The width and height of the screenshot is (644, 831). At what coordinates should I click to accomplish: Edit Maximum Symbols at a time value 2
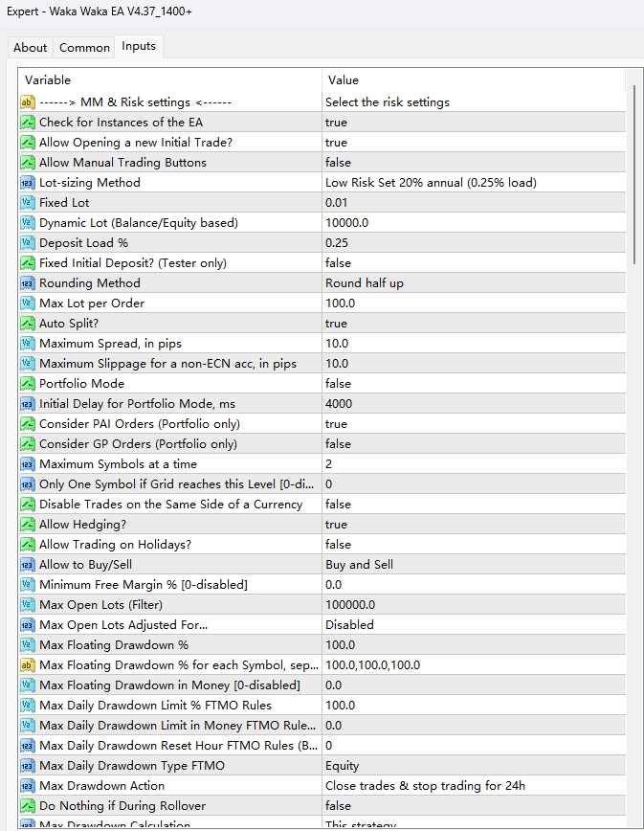[x=474, y=464]
